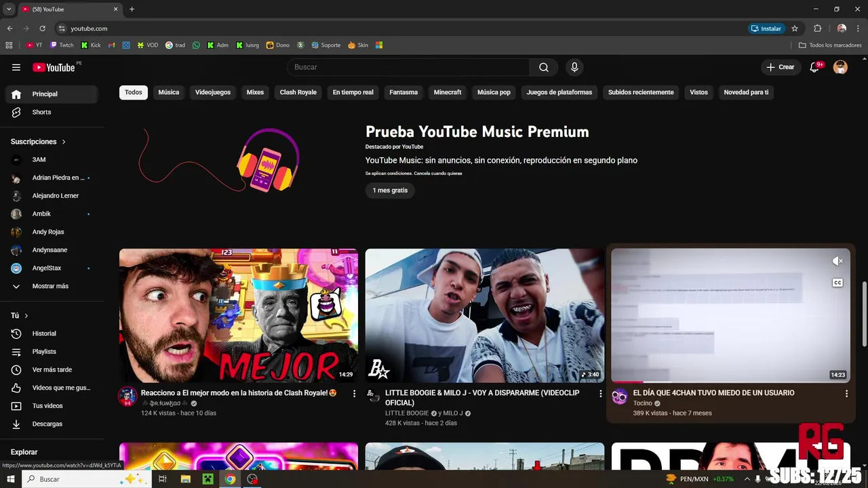Click the Windows taskbar search box
Screen dimensions: 868x488
coord(87,479)
